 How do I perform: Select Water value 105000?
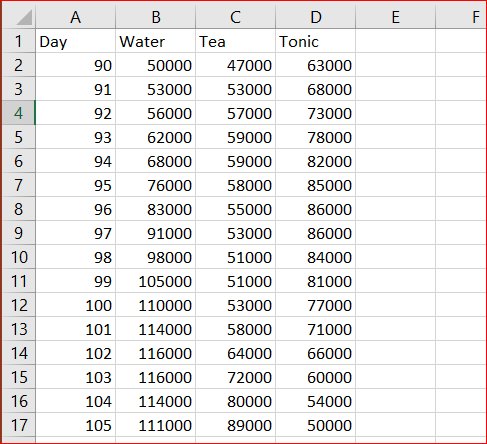pos(156,281)
